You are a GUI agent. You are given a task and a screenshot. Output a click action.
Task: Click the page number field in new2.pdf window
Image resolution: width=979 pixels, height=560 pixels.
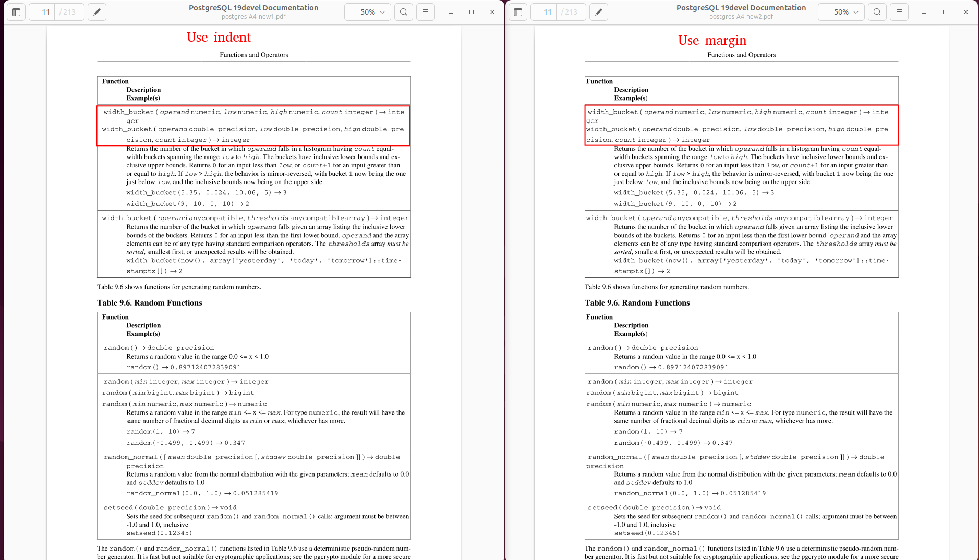(547, 12)
